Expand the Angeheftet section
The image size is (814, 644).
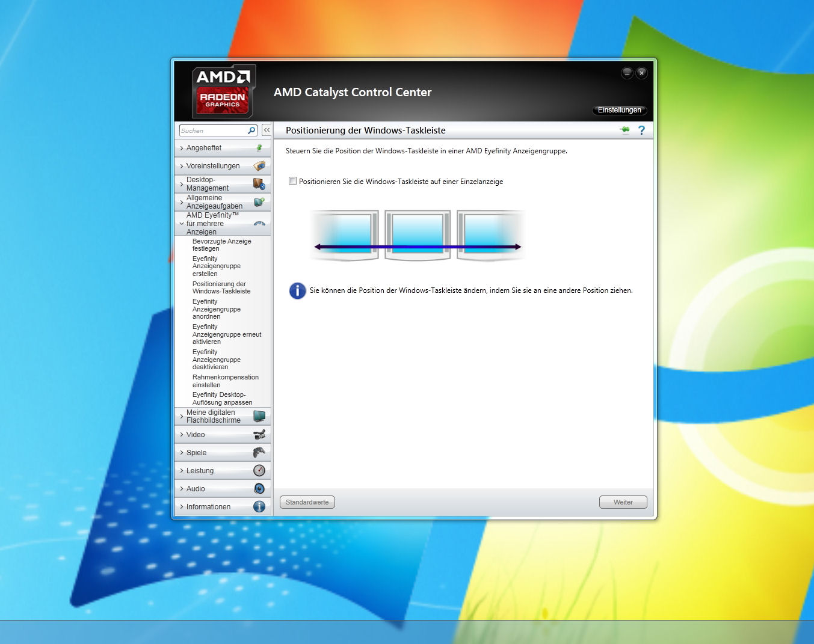tap(223, 148)
